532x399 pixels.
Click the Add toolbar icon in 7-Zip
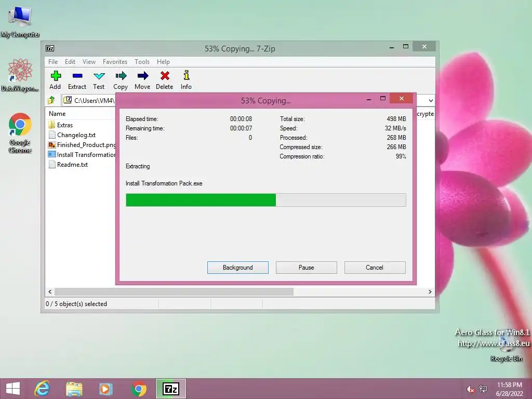pos(55,80)
